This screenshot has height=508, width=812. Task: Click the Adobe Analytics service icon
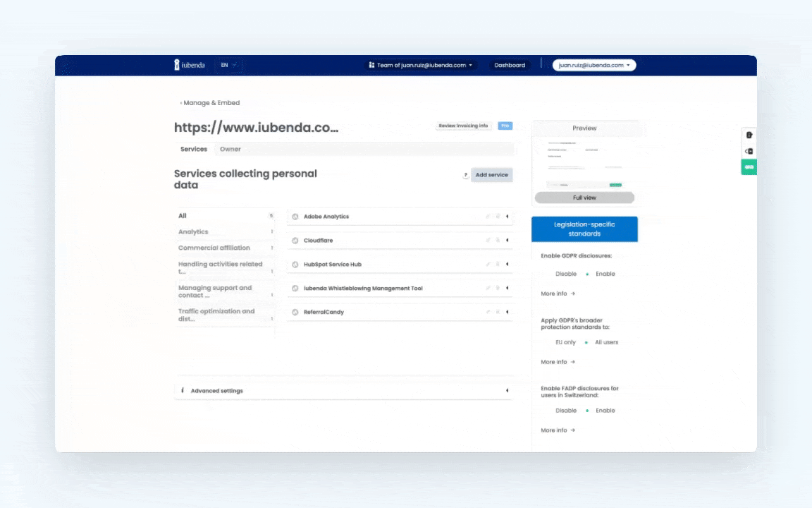click(x=295, y=217)
